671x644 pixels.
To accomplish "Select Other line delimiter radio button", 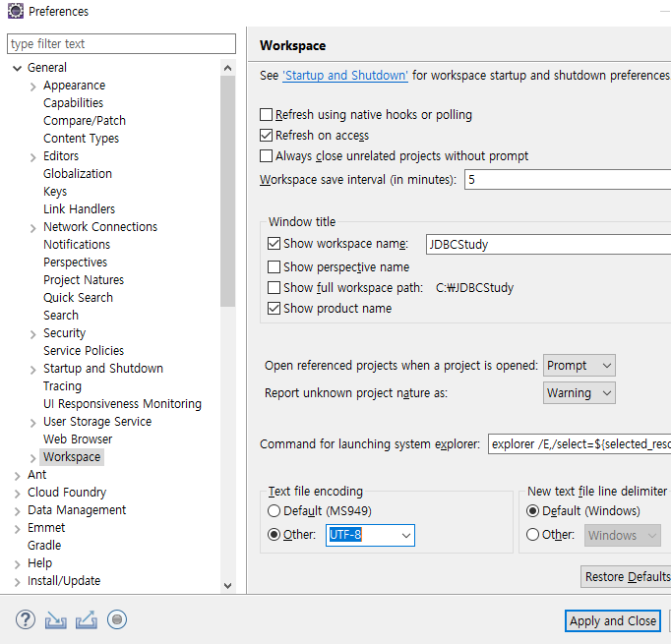I will point(532,535).
